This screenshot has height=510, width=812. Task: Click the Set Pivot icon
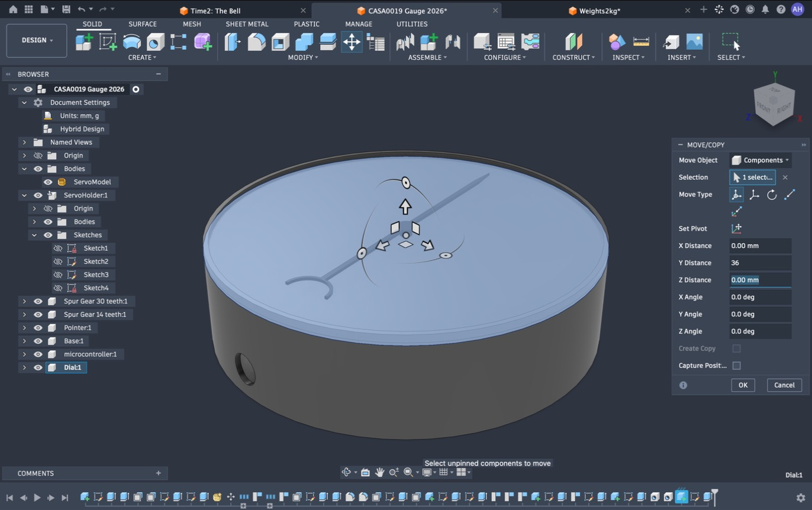736,228
